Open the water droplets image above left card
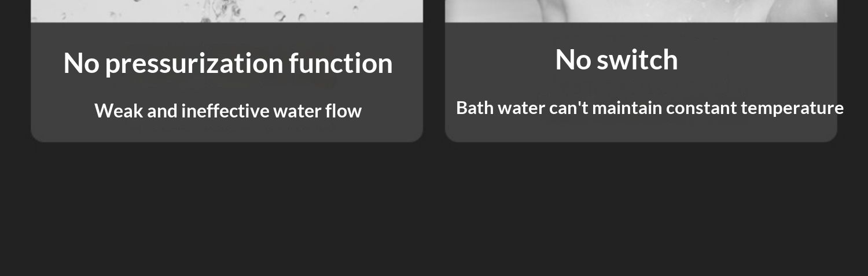The height and width of the screenshot is (276, 868). (x=227, y=10)
